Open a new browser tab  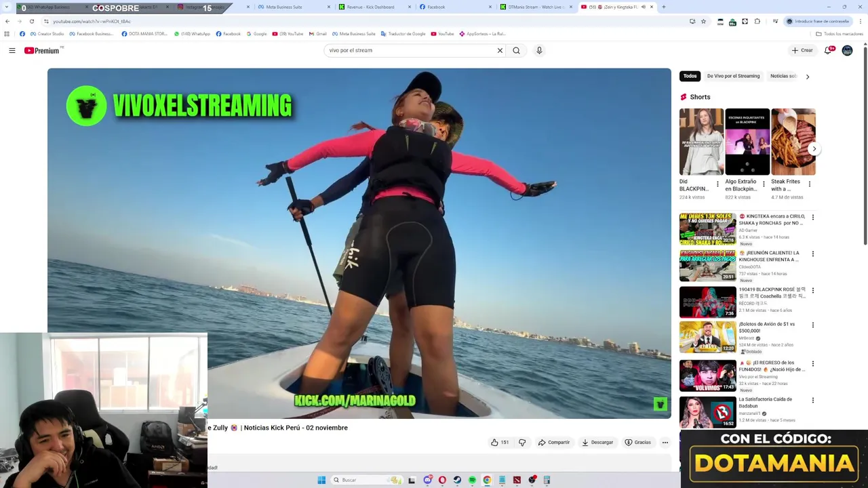[x=663, y=7]
